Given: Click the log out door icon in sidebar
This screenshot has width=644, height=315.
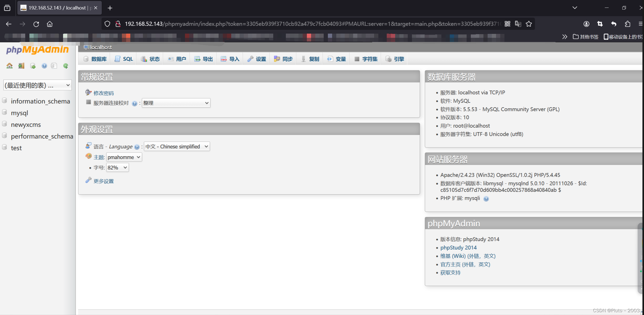Looking at the screenshot, I should tap(21, 66).
